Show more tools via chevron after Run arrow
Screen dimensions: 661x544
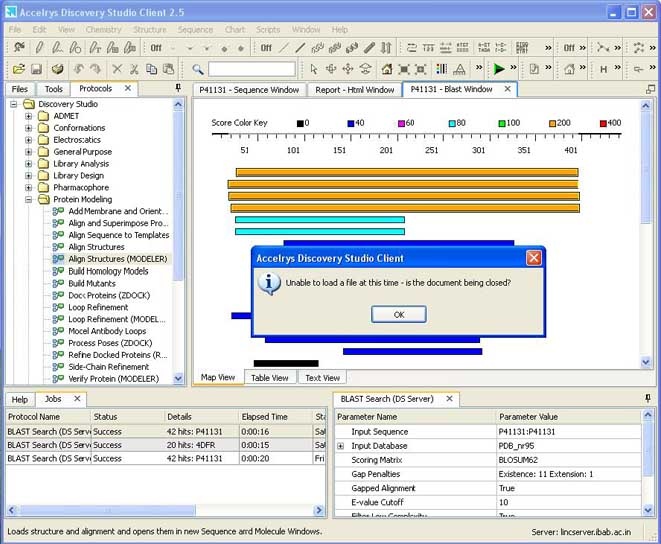tap(513, 67)
